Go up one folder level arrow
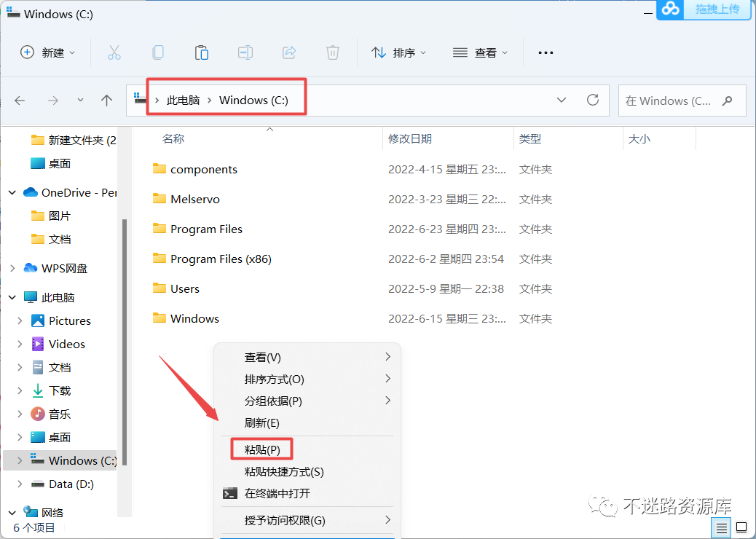This screenshot has height=539, width=756. 106,101
